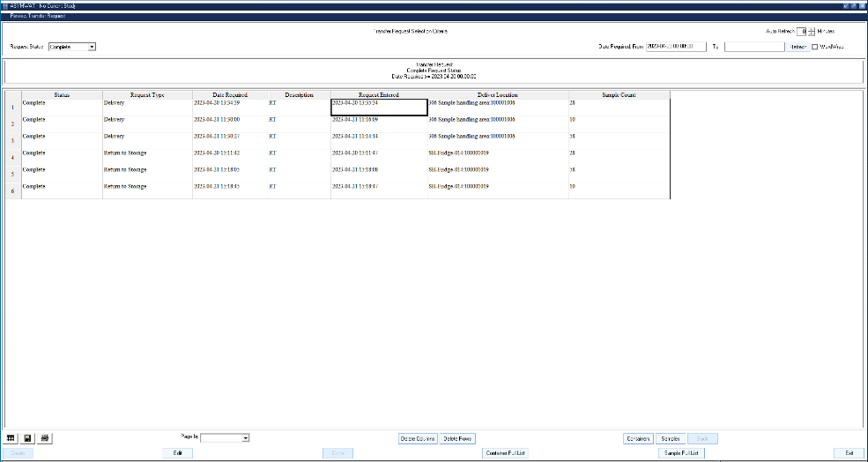Click the Edit button
The width and height of the screenshot is (868, 462).
[178, 452]
